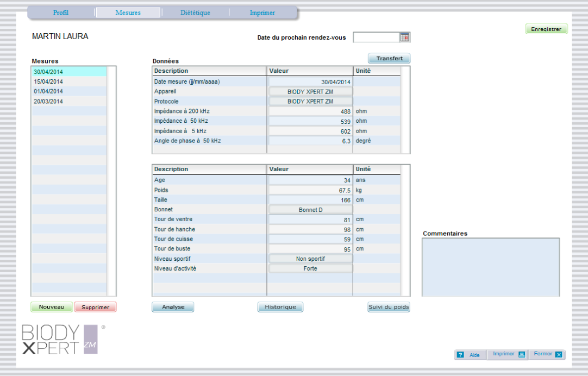This screenshot has width=588, height=376.
Task: Launch the Analyse button
Action: (x=173, y=307)
